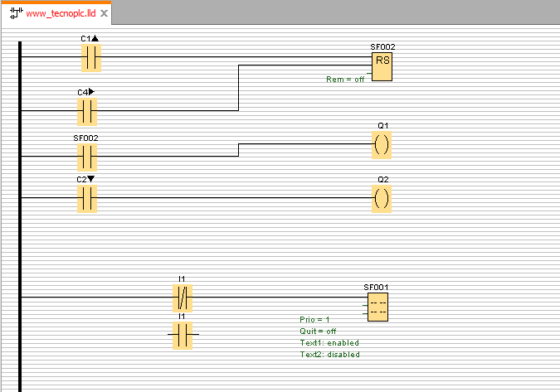Select the Q2 output coil

pyautogui.click(x=382, y=199)
